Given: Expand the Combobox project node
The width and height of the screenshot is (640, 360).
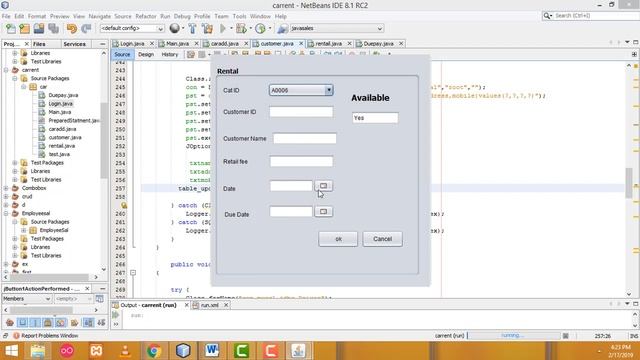Looking at the screenshot, I should [6, 188].
